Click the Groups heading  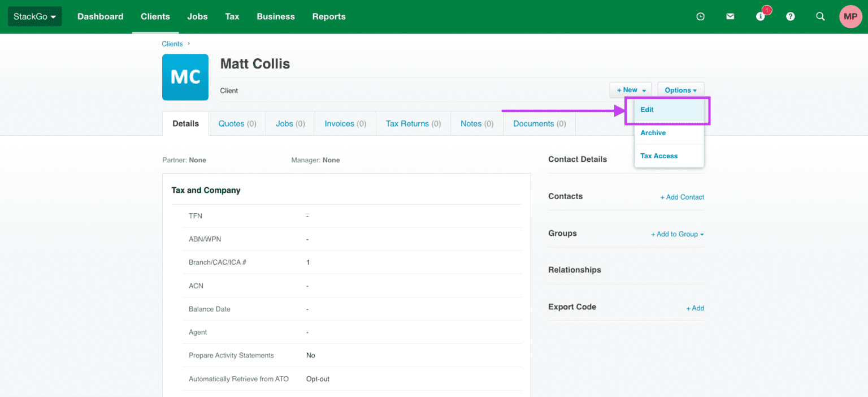click(x=562, y=233)
